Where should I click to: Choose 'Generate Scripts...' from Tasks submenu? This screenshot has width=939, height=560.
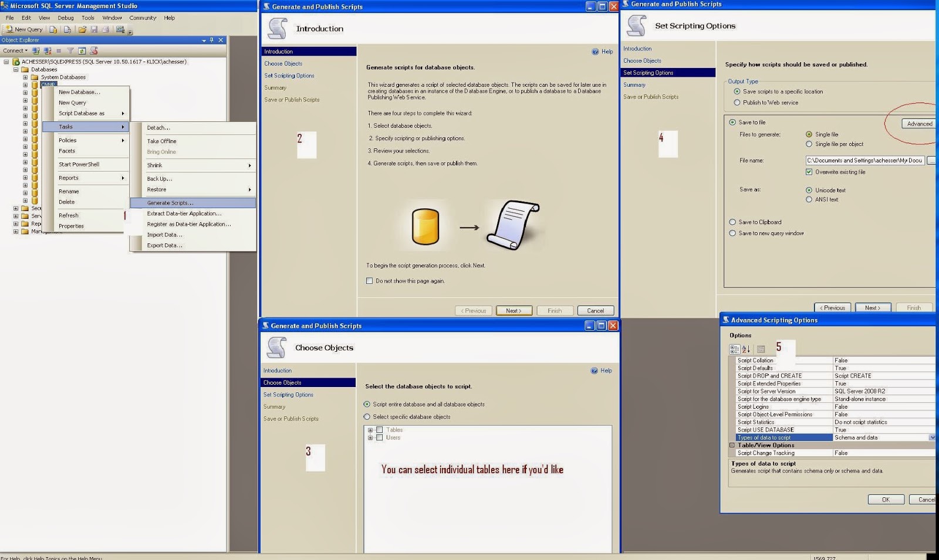[193, 203]
